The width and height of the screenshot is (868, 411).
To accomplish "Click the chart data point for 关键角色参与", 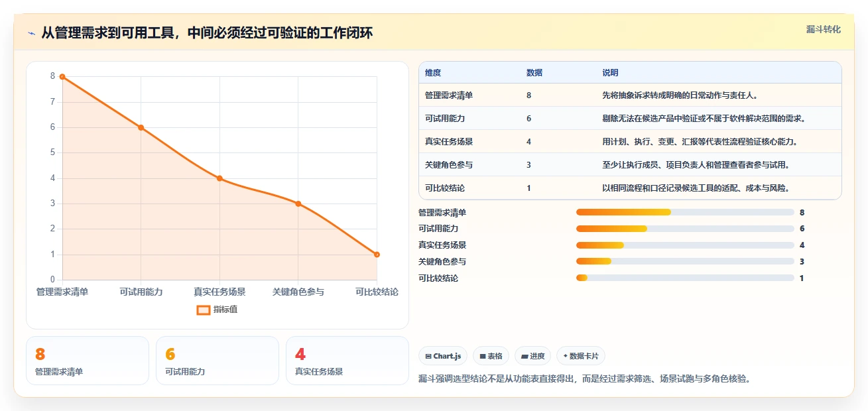I will click(x=298, y=204).
